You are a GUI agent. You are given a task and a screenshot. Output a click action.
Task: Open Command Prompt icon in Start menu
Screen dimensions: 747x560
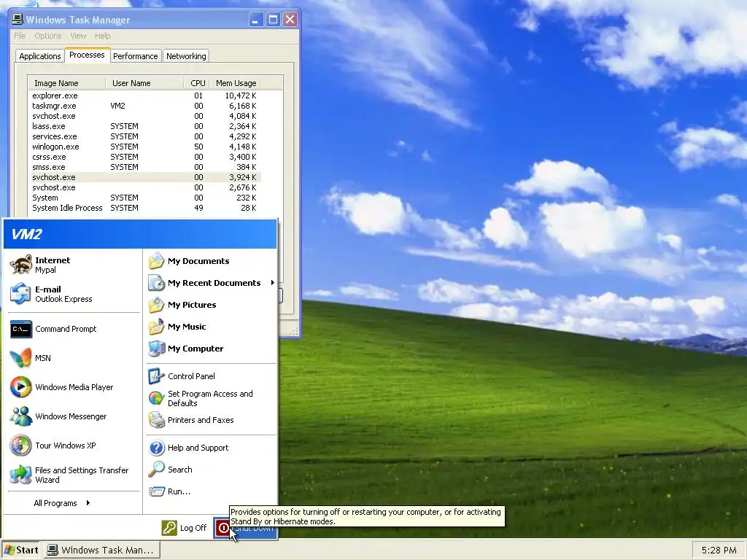(x=21, y=329)
